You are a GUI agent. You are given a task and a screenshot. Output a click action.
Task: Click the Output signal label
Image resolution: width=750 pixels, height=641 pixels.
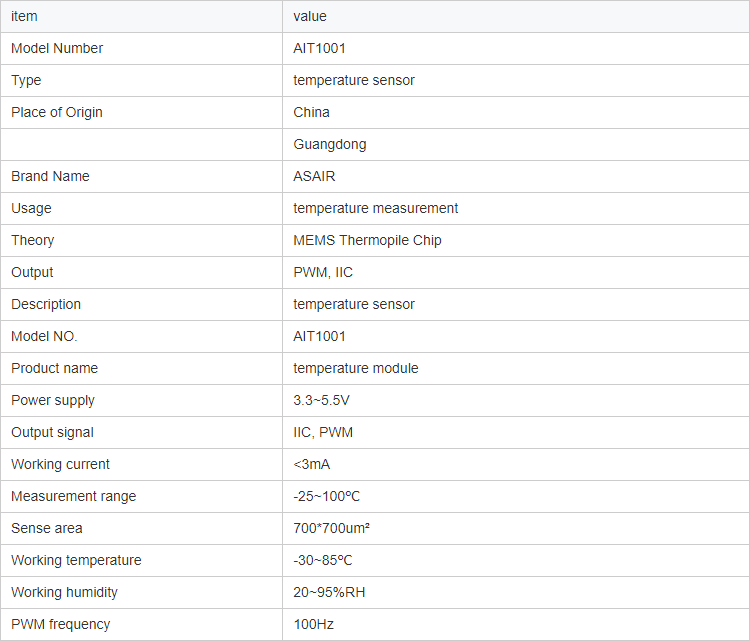52,432
